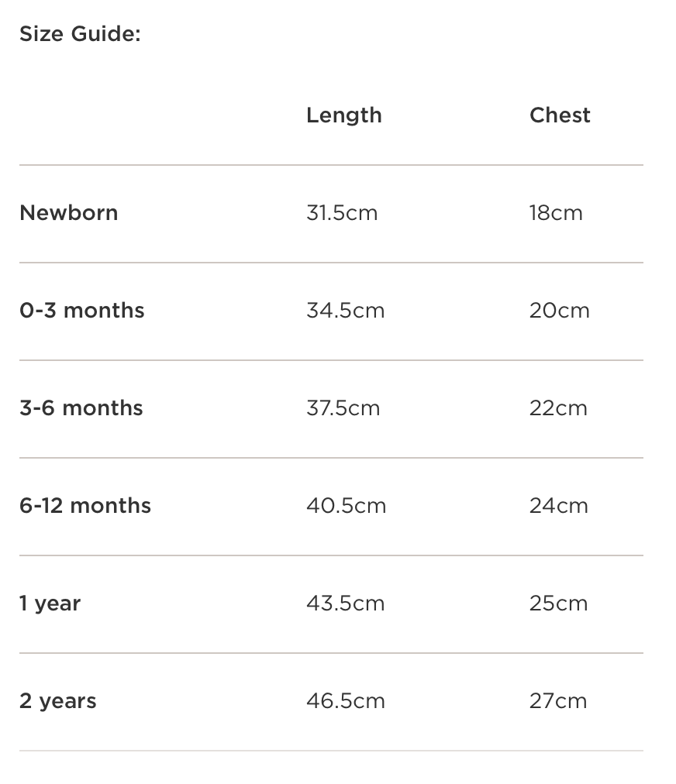Click the 20cm chest value

(x=559, y=311)
